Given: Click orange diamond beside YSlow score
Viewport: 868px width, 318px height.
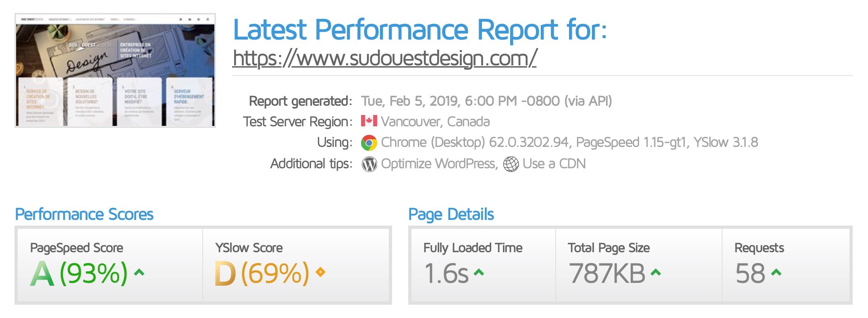Looking at the screenshot, I should pyautogui.click(x=320, y=272).
